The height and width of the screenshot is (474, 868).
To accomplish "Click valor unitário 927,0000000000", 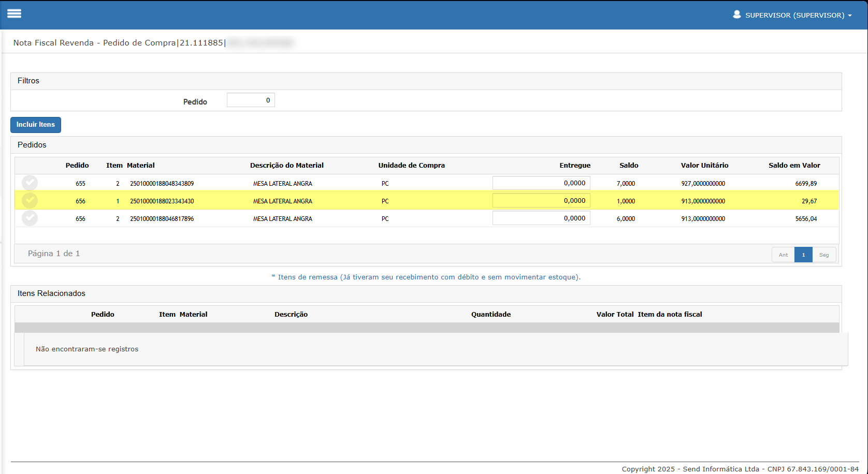I will click(703, 184).
